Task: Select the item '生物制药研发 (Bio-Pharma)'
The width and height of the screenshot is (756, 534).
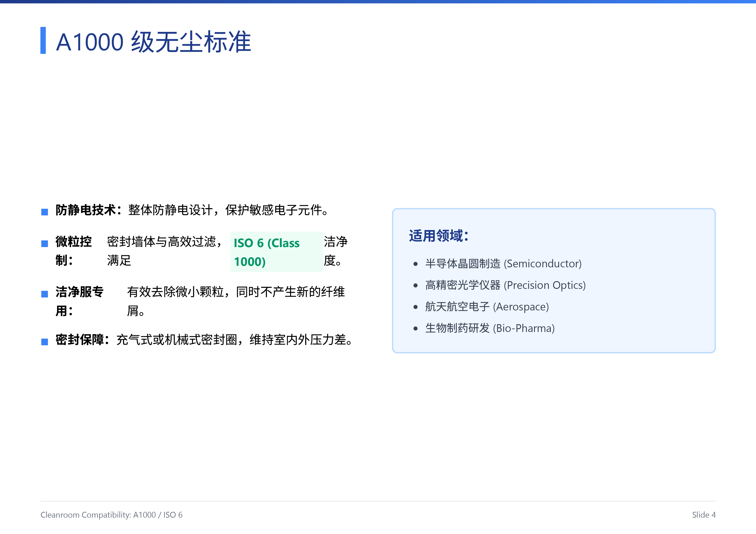Action: (490, 328)
